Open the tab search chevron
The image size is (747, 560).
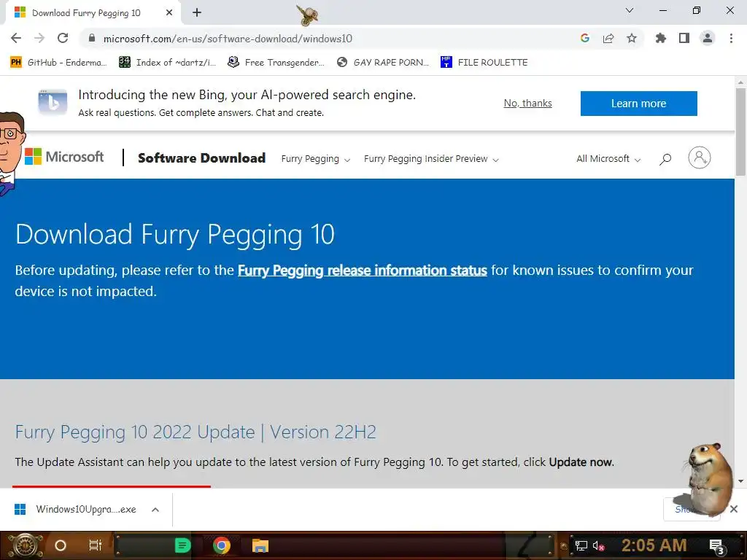click(630, 10)
